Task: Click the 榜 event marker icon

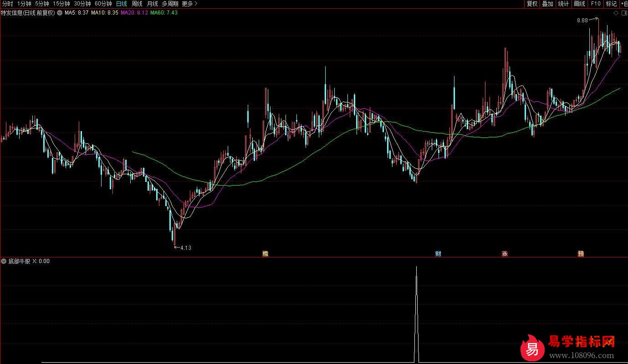Action: point(265,254)
